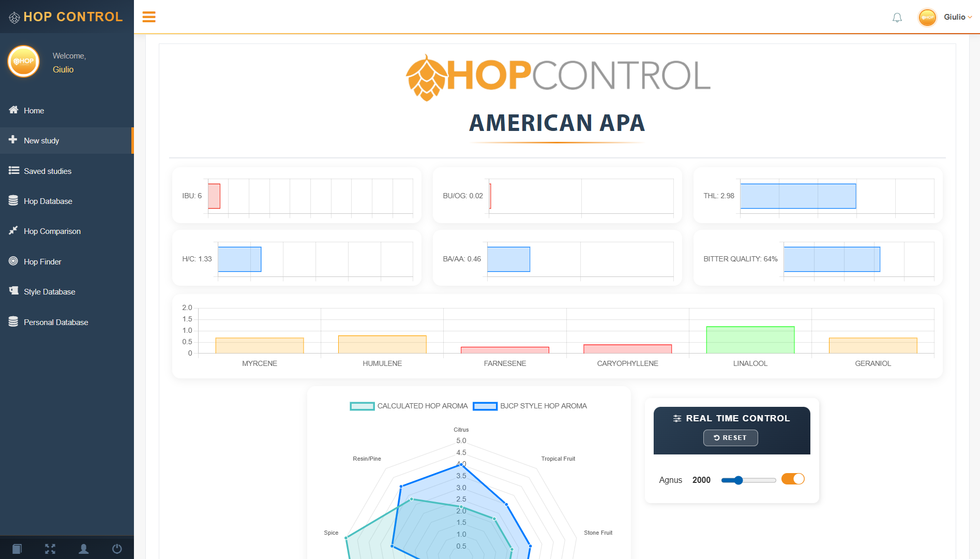Open the Hop Finder page
The width and height of the screenshot is (980, 559).
pyautogui.click(x=67, y=261)
